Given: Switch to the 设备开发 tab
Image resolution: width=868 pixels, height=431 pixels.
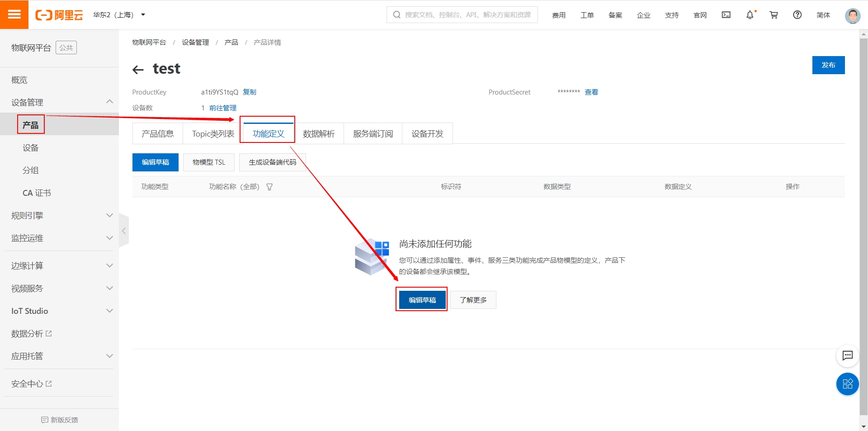Looking at the screenshot, I should (427, 133).
